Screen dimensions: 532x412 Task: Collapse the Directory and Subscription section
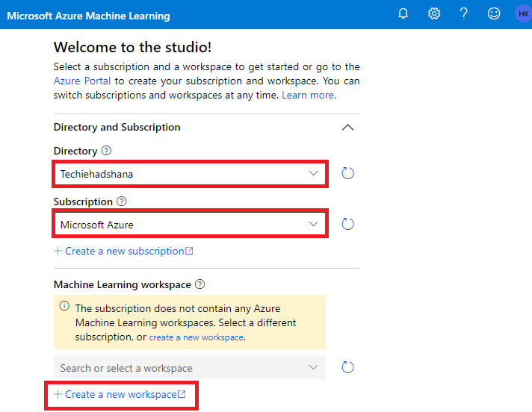[x=347, y=128]
